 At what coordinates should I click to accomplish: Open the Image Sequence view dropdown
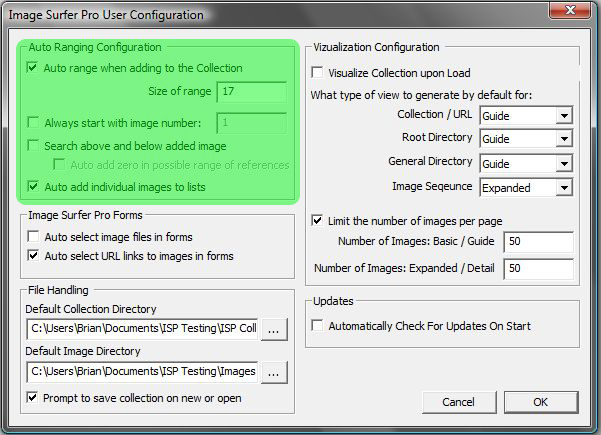click(564, 187)
